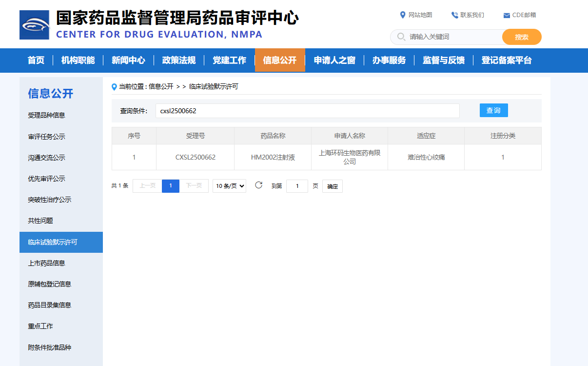Click the CDE logo image

coord(34,25)
